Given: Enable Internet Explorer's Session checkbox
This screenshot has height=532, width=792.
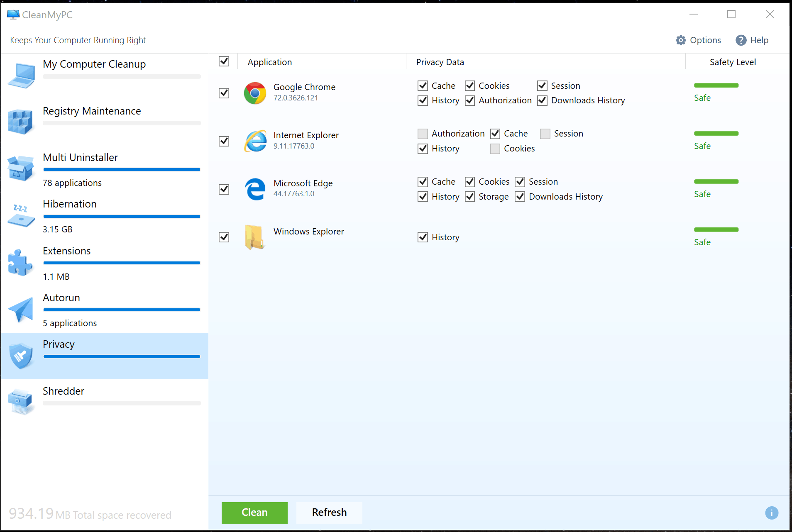Looking at the screenshot, I should 545,134.
